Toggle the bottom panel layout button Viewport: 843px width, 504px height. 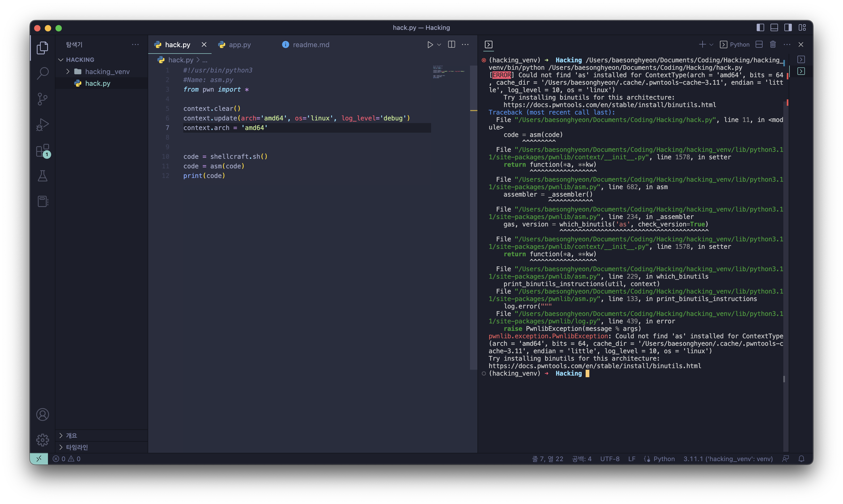coord(774,27)
